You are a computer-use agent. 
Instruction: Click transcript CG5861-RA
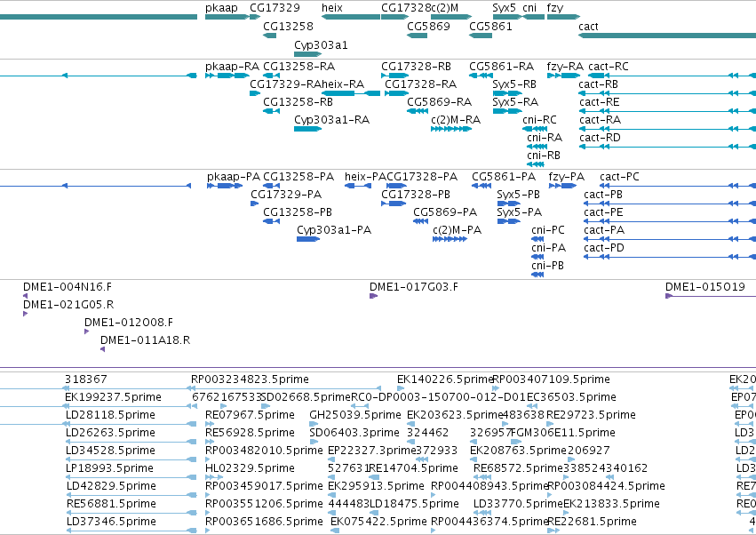click(x=481, y=76)
